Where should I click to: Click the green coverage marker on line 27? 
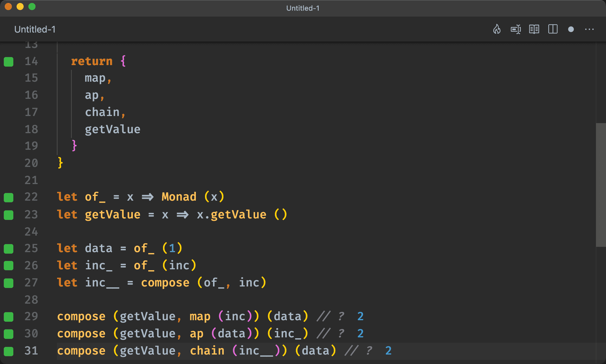[x=9, y=283]
